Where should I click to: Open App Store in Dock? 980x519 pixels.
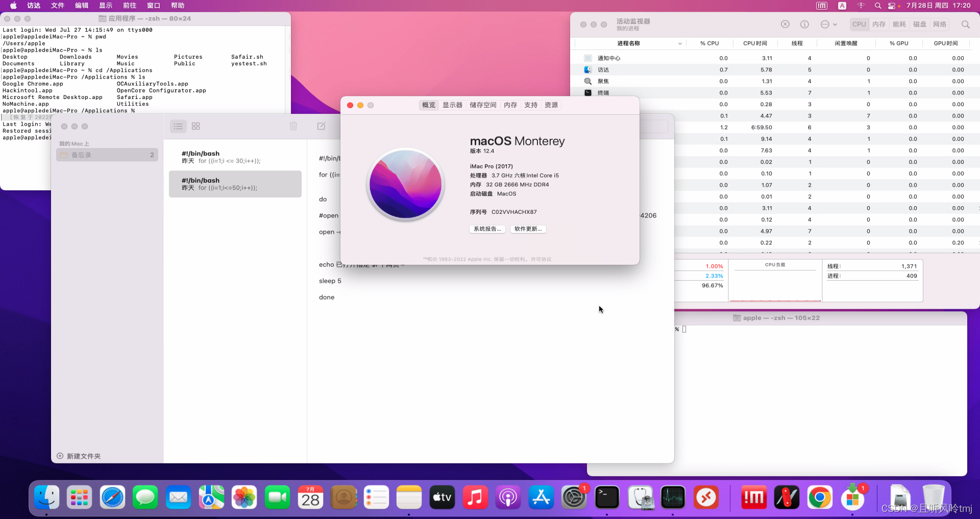tap(541, 497)
